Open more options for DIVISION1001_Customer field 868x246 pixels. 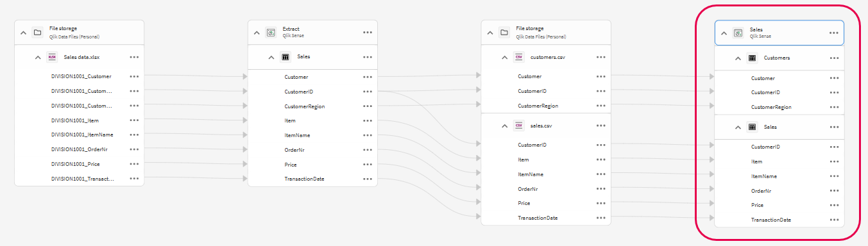click(134, 76)
